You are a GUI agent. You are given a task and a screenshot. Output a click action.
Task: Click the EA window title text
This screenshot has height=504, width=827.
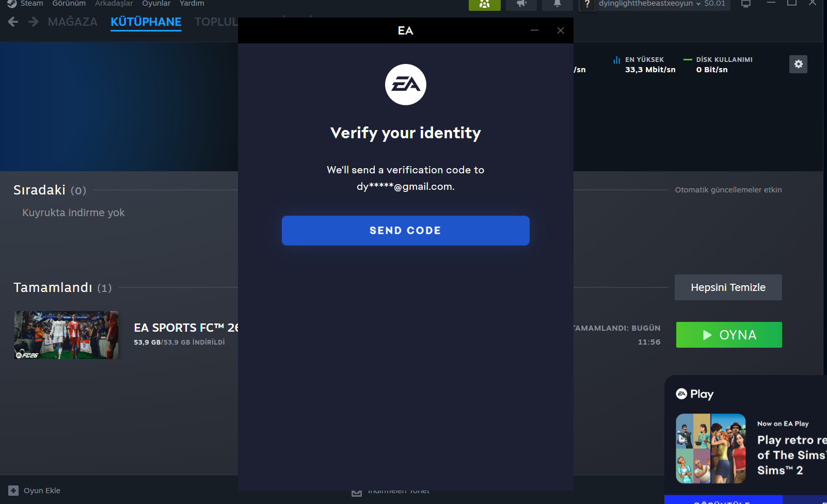click(406, 30)
